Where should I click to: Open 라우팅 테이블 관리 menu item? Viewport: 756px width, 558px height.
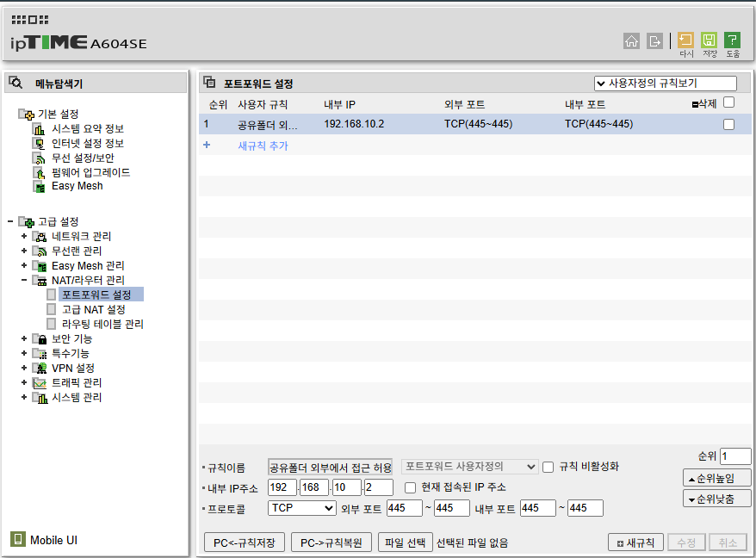pos(102,324)
